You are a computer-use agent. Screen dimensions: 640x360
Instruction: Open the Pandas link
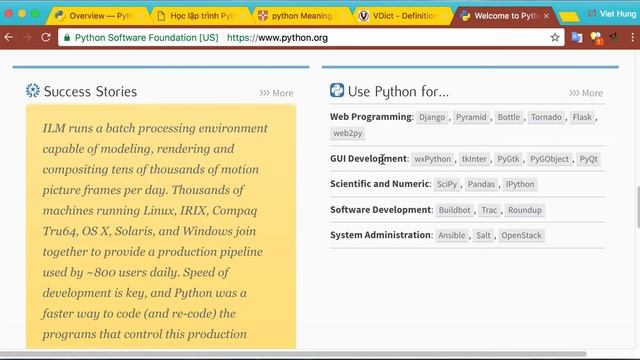[x=481, y=184]
